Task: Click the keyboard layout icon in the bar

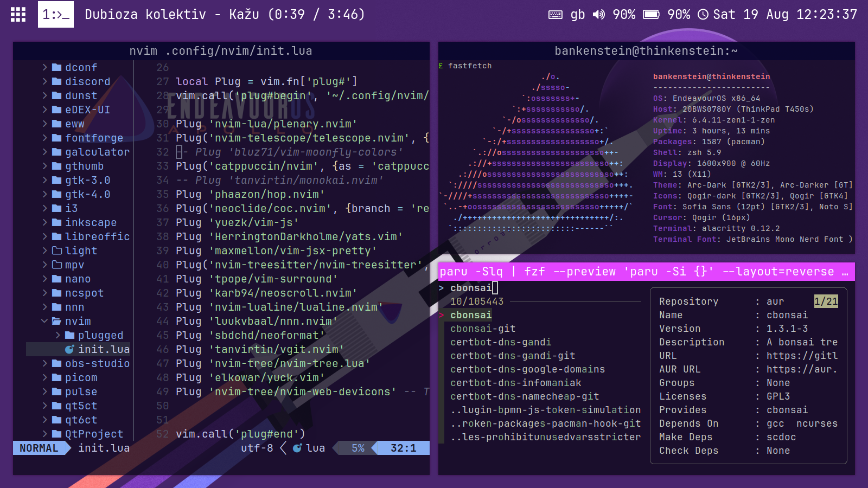Action: [x=556, y=15]
